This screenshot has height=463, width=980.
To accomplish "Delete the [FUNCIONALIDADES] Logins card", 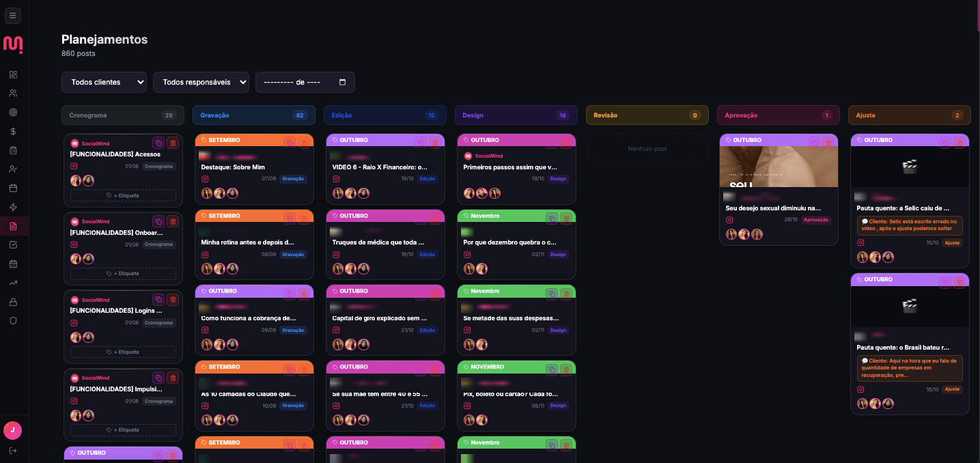I will pos(173,299).
